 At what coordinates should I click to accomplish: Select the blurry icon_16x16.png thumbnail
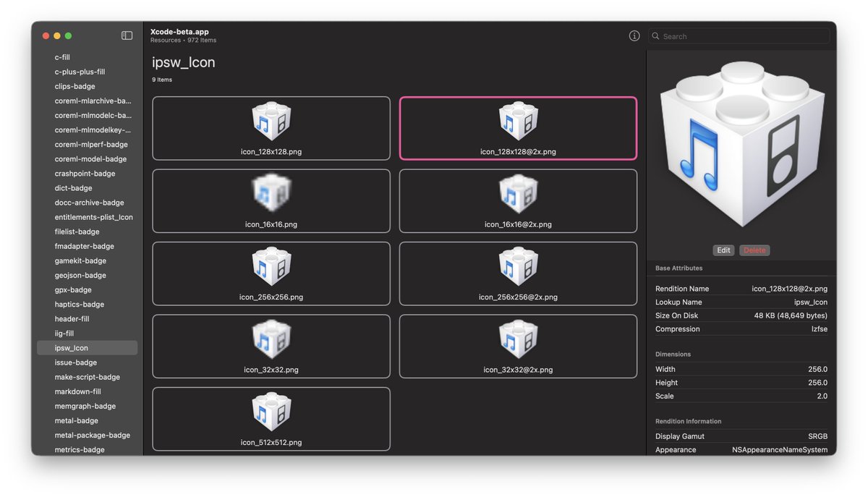coord(271,201)
